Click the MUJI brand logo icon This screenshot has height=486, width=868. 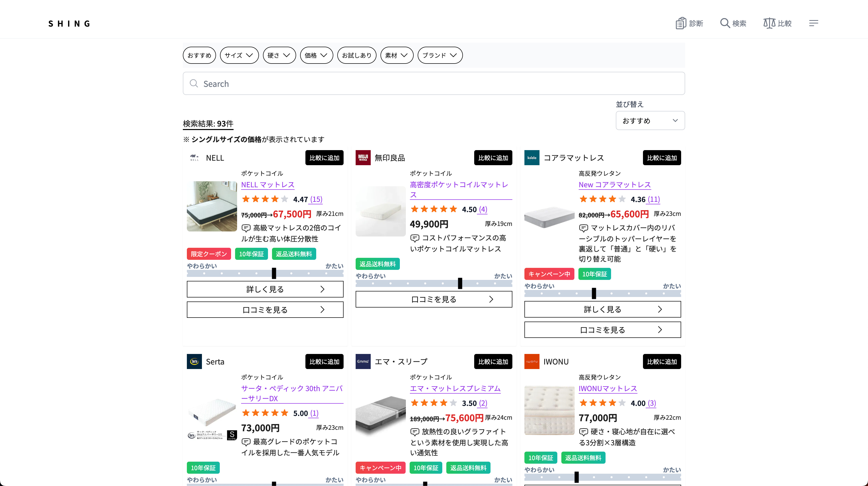[x=363, y=158]
